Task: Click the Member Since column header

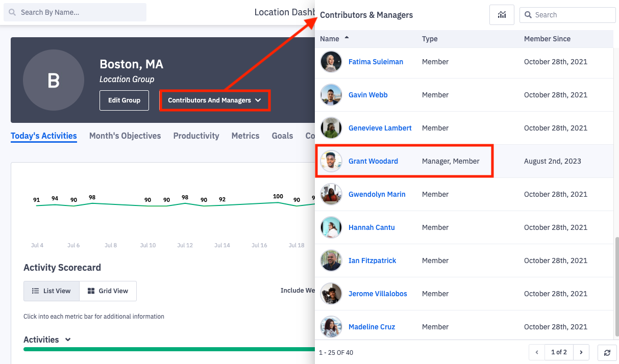Action: pos(547,39)
